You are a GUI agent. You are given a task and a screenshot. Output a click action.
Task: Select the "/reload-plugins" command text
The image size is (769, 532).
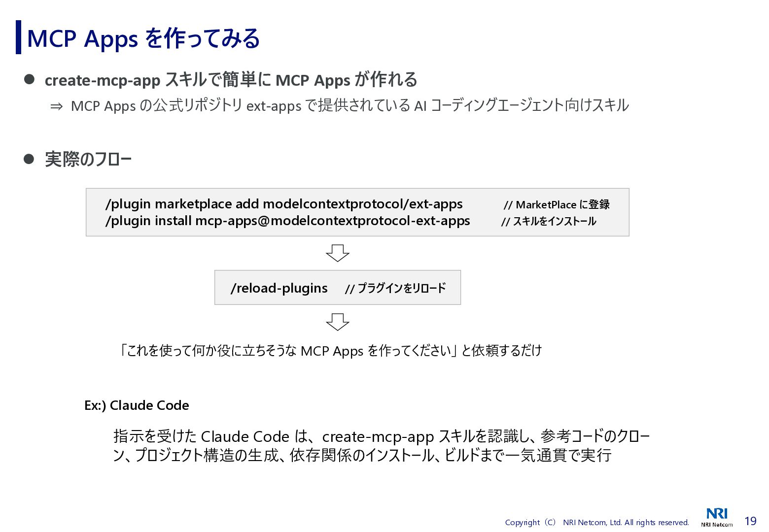[x=279, y=288]
